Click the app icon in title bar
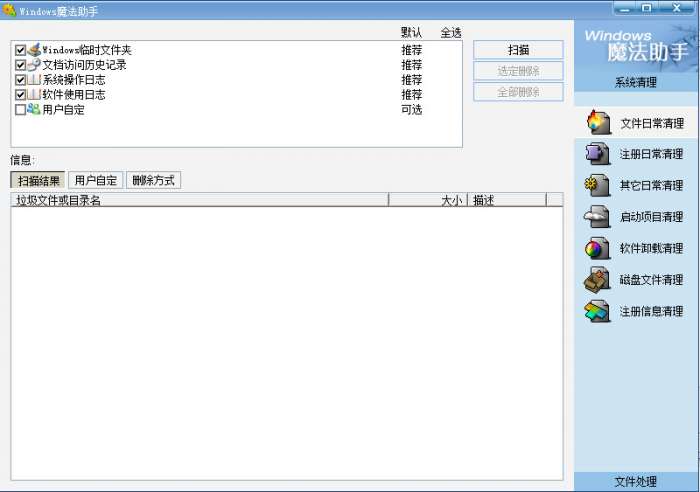Viewport: 700px width, 492px height. (x=9, y=10)
